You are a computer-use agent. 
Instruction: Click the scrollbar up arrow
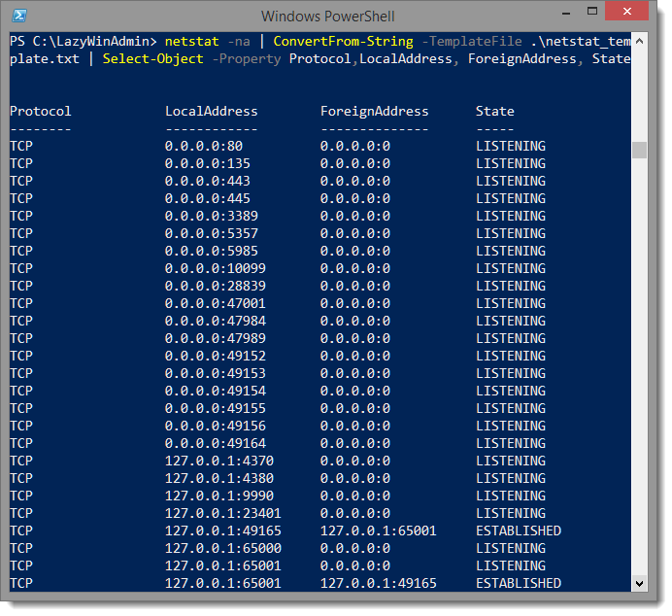pyautogui.click(x=639, y=41)
